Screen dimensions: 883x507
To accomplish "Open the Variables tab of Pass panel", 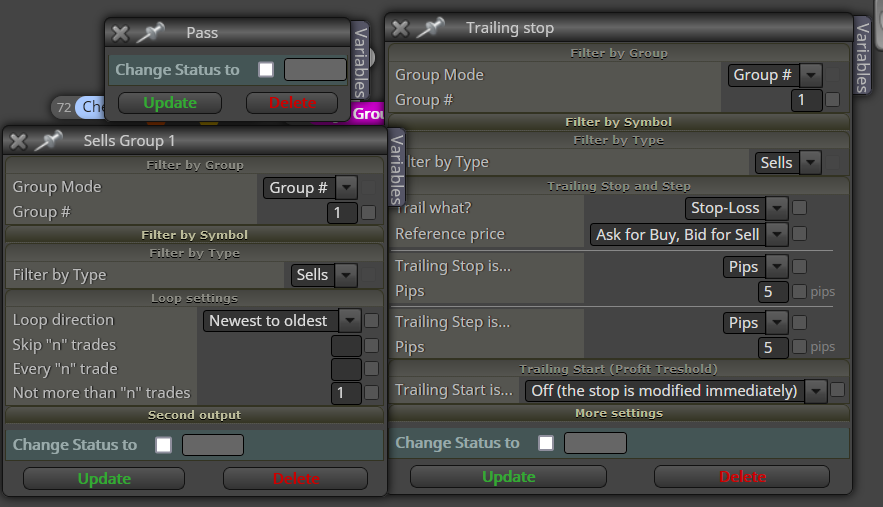I will tap(360, 61).
